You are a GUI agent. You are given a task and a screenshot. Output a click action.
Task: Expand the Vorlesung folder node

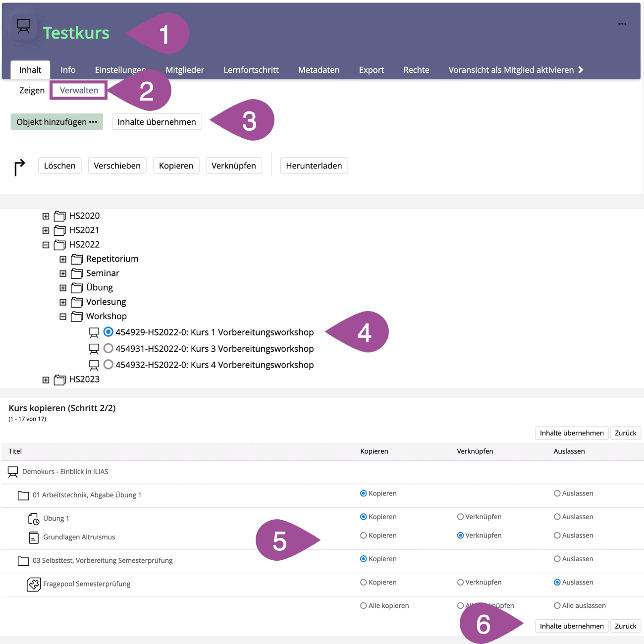(x=63, y=302)
